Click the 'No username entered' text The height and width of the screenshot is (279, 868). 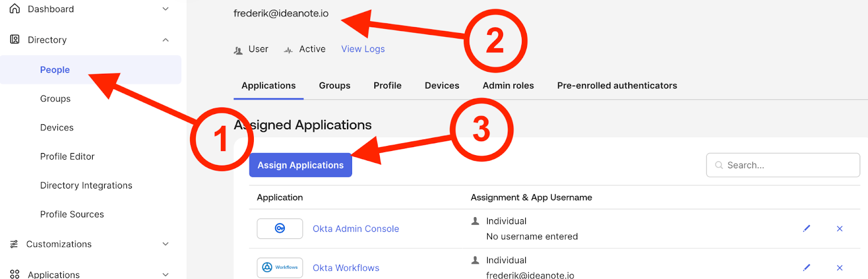[x=532, y=237]
